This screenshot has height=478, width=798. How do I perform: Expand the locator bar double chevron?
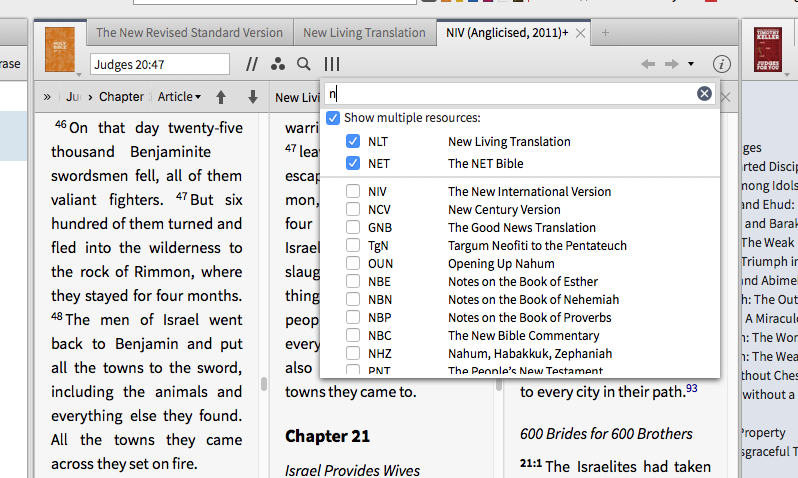[x=47, y=97]
